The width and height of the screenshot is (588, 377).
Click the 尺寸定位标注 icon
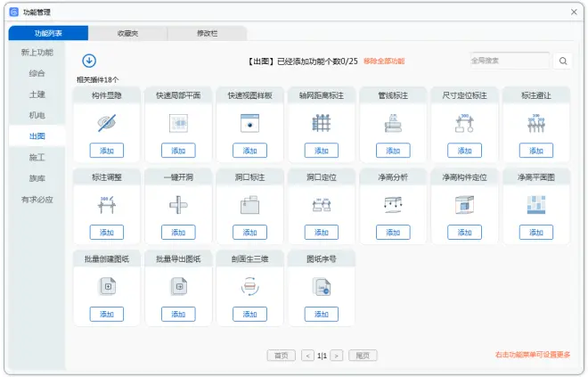465,123
